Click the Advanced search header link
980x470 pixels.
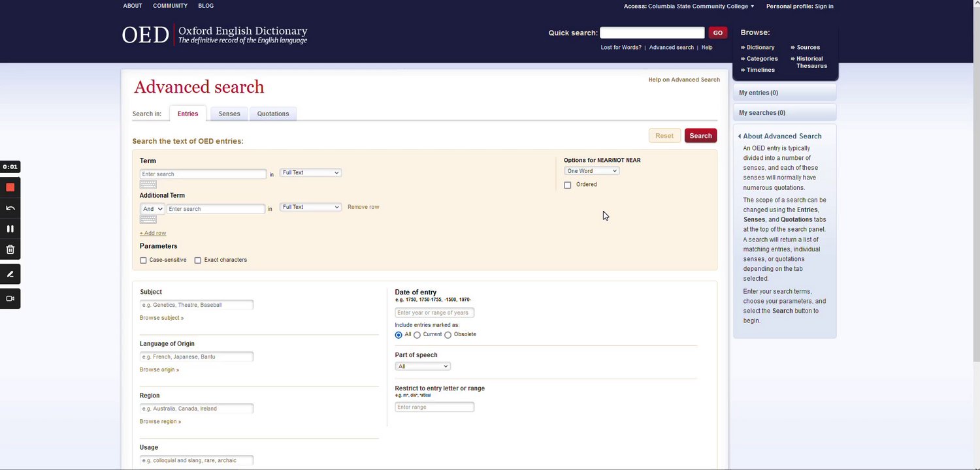[x=671, y=48]
